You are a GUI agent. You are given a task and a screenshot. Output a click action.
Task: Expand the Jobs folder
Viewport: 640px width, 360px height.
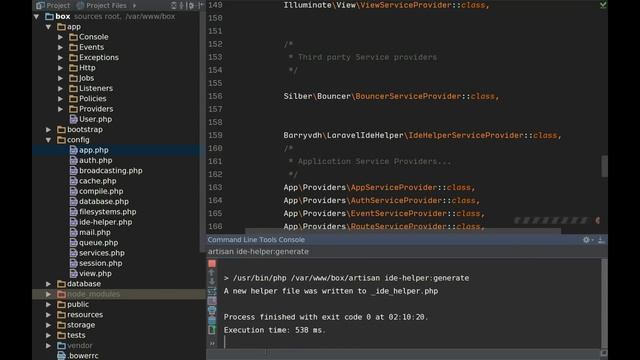click(60, 78)
